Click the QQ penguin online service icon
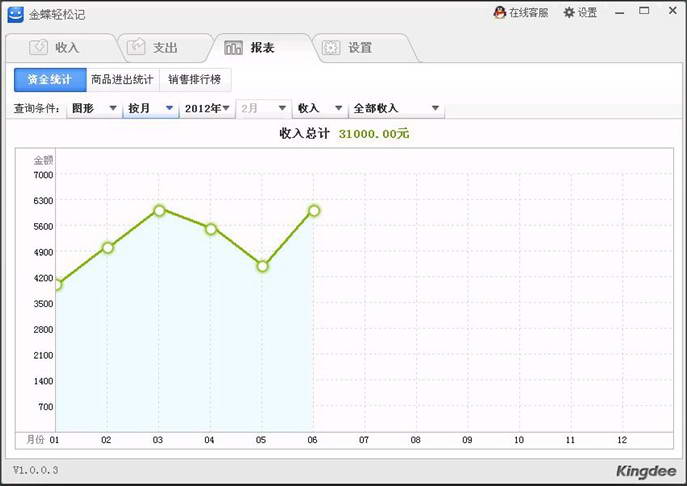 [499, 12]
